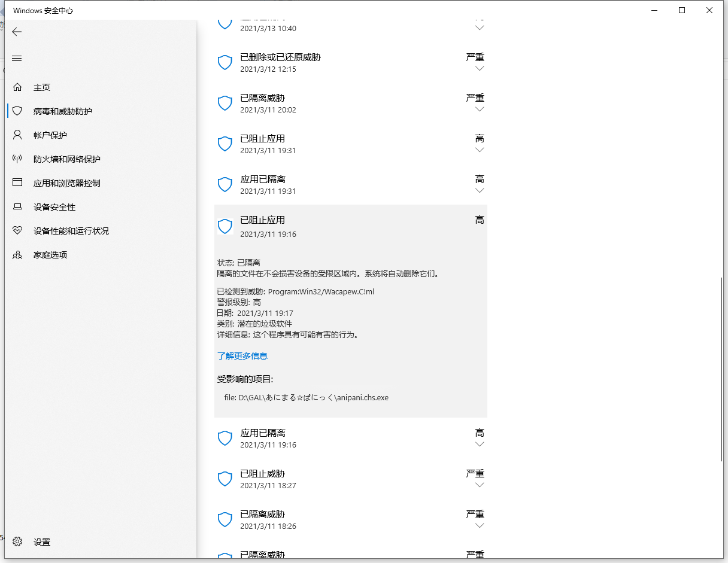Open the 了解更多信息 link

[242, 356]
